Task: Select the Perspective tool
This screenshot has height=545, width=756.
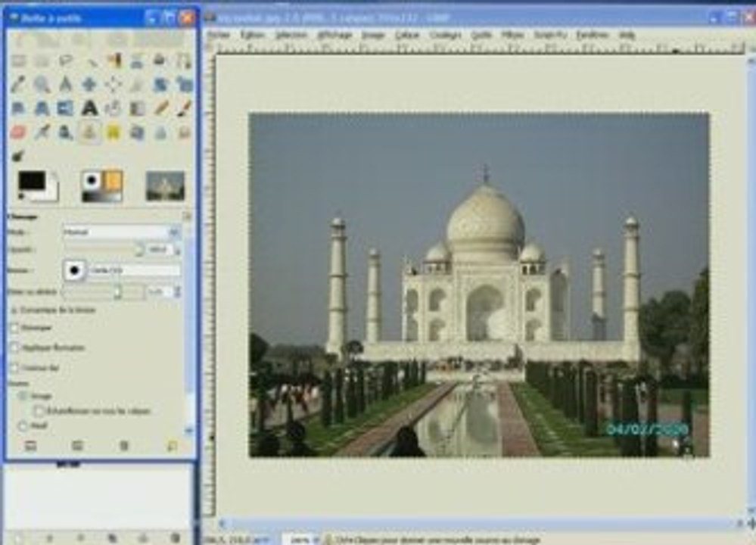Action: [x=42, y=108]
